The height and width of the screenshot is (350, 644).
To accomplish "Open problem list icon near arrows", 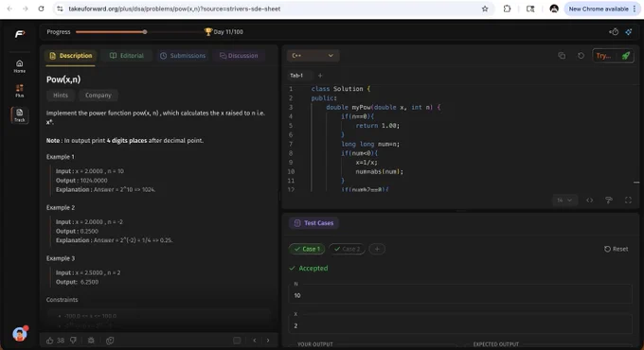I will (x=237, y=341).
